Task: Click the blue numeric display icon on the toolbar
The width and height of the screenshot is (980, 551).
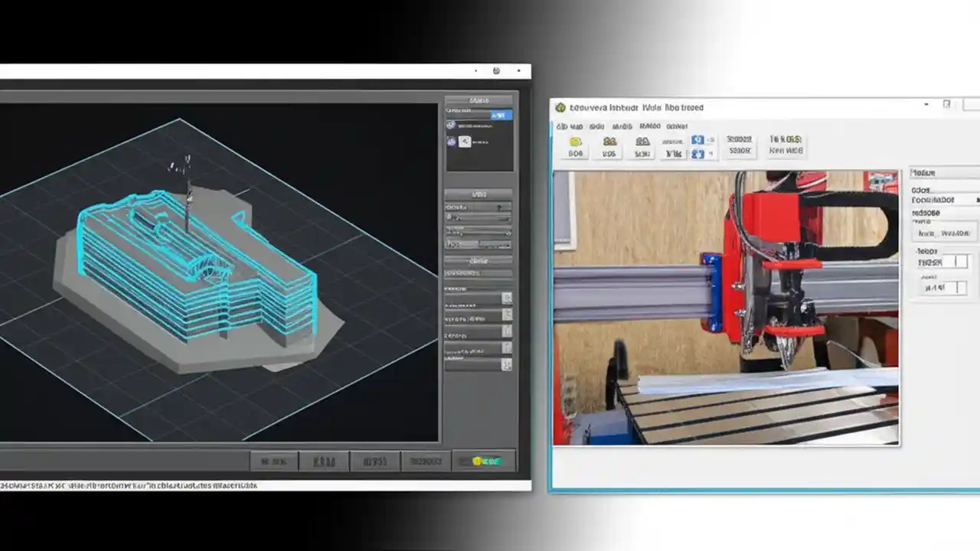Action: [x=698, y=140]
